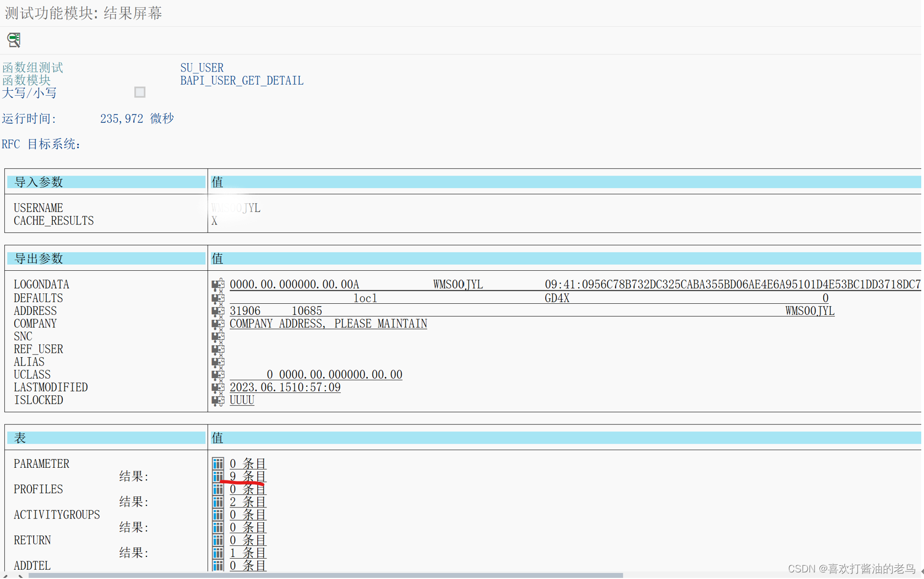This screenshot has height=579, width=924.
Task: Click the RFC 目标系统 label
Action: click(41, 144)
